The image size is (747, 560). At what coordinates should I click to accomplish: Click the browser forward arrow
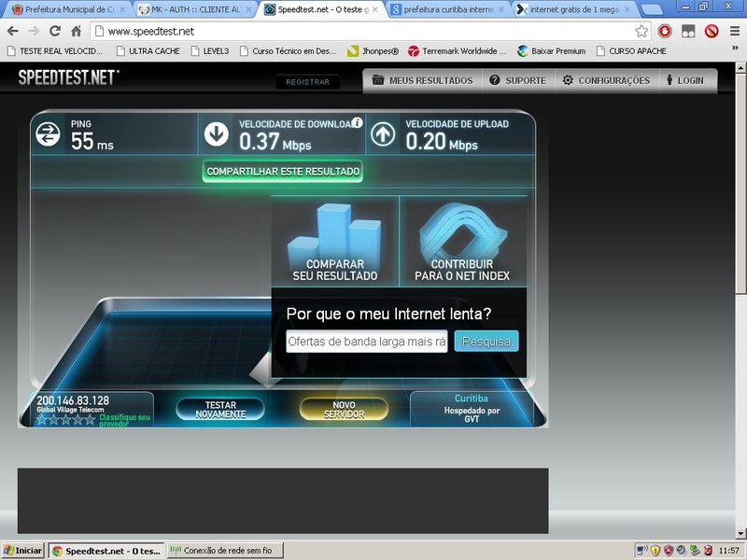coord(34,31)
